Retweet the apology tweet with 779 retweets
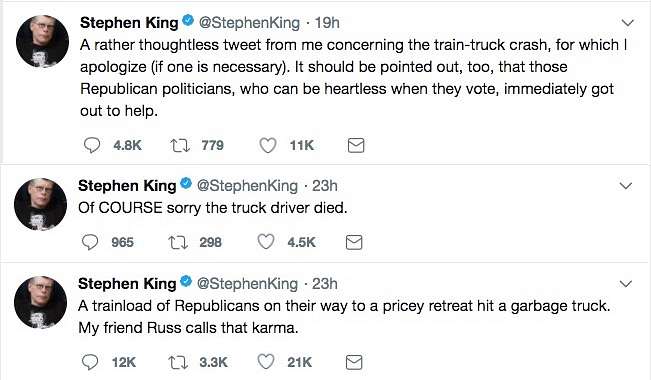Viewport: 651px width, 380px height. pos(180,145)
